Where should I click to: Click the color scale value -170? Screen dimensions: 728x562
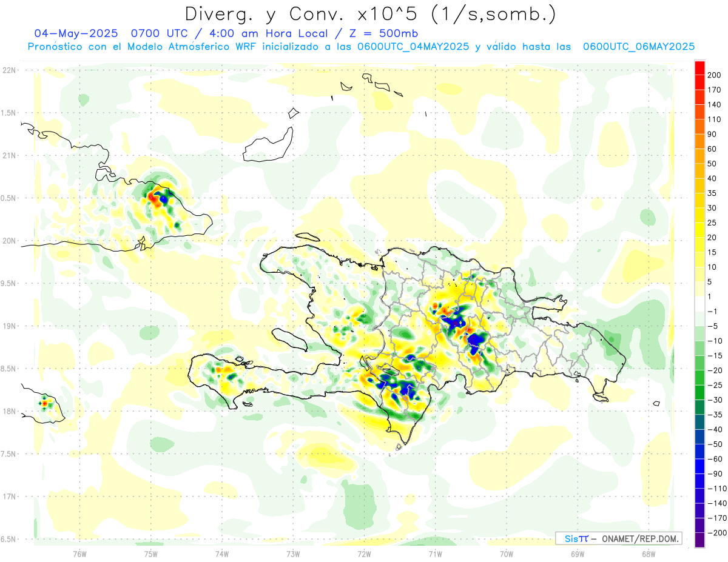(717, 518)
